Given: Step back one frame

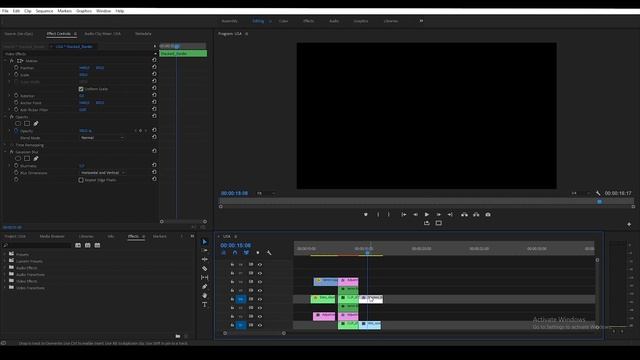Looking at the screenshot, I should (415, 214).
